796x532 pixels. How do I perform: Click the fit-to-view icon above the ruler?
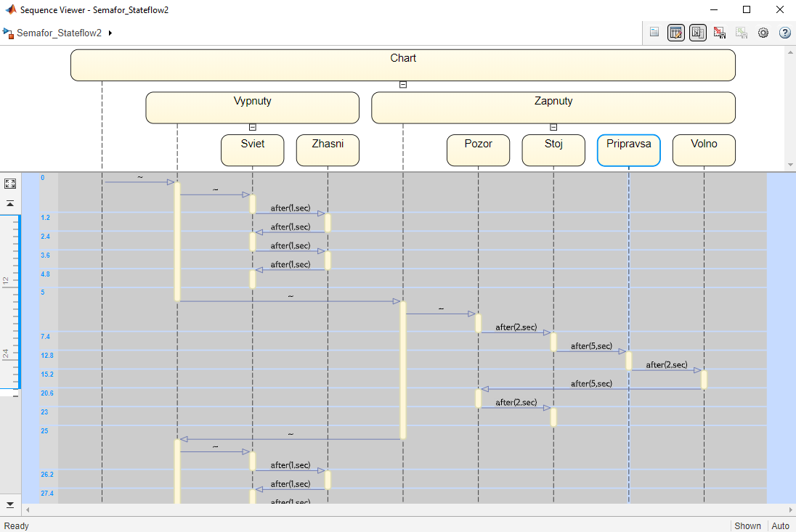tap(10, 184)
